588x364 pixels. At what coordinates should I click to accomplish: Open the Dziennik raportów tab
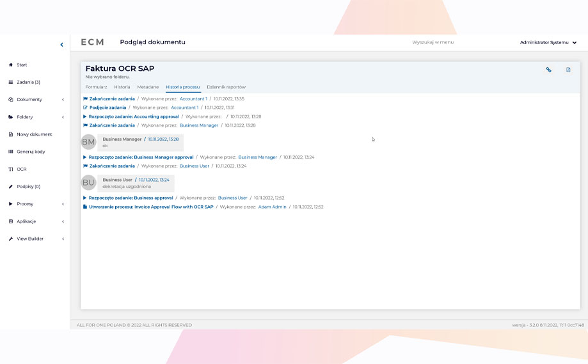[x=226, y=86]
